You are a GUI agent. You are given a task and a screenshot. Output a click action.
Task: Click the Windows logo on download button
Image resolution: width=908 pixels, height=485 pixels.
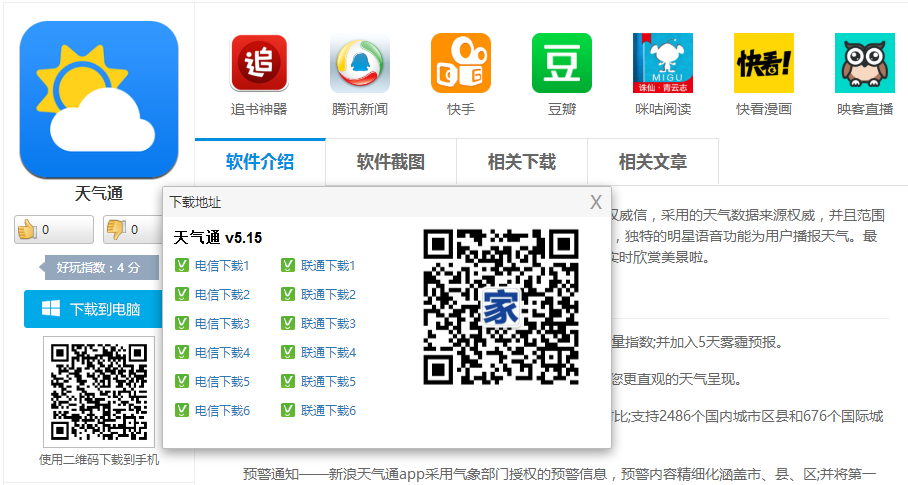pyautogui.click(x=51, y=308)
